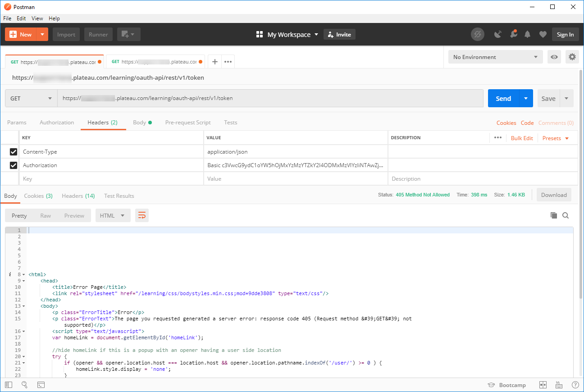
Task: Copy response body to clipboard
Action: point(554,215)
